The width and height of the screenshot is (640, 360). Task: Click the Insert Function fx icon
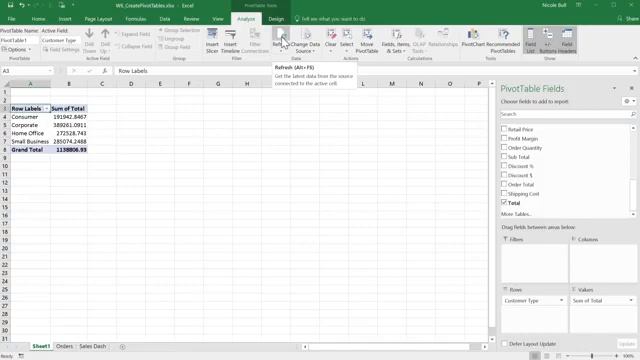coord(104,71)
